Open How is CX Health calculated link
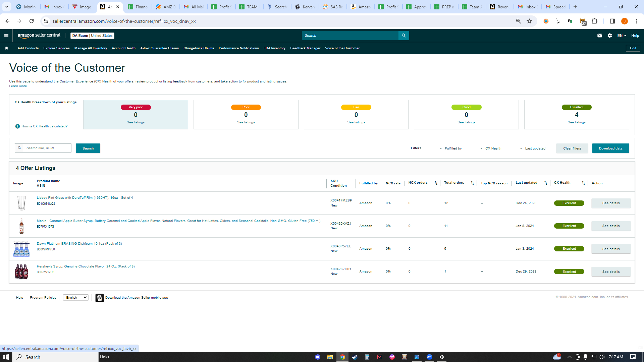The image size is (644, 362). pyautogui.click(x=44, y=126)
